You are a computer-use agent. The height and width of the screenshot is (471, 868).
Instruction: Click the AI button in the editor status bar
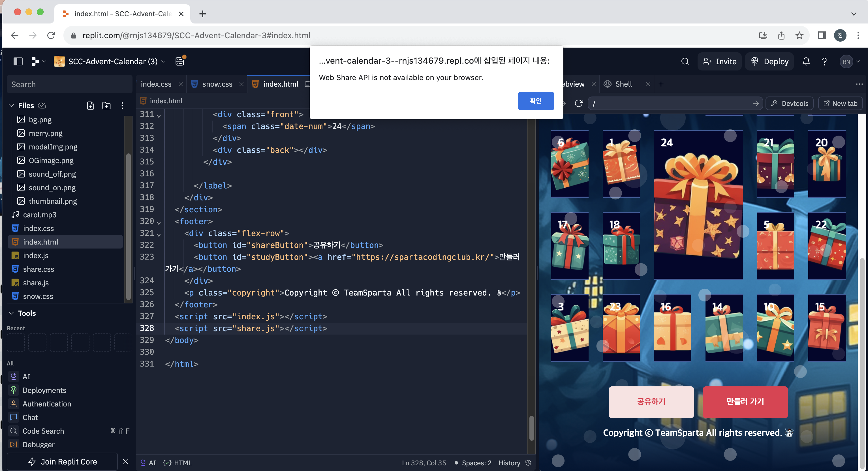pyautogui.click(x=148, y=463)
